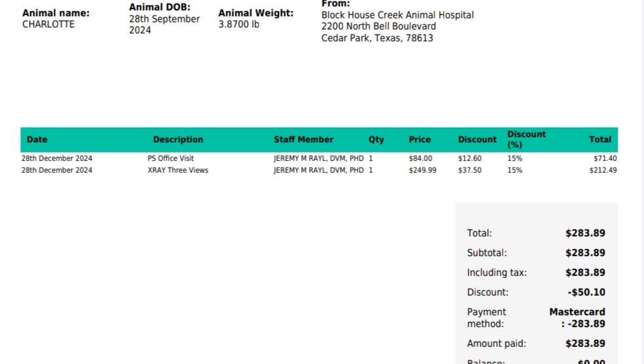
Task: Click the Discount (%) column header
Action: click(x=526, y=139)
